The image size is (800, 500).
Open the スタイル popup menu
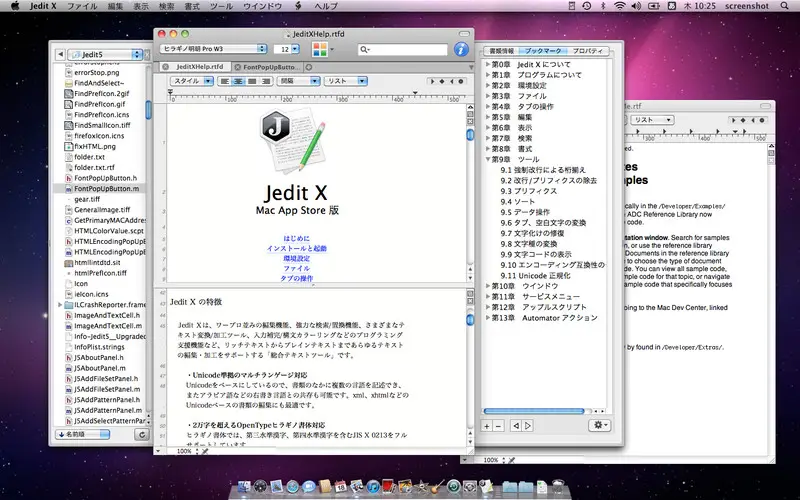click(x=191, y=81)
